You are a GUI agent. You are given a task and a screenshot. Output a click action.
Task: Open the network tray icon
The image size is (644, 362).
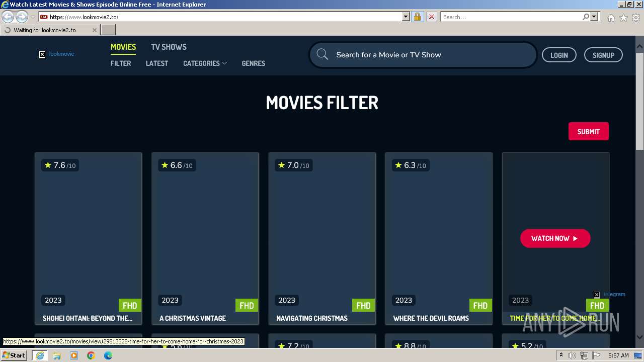[584, 355]
